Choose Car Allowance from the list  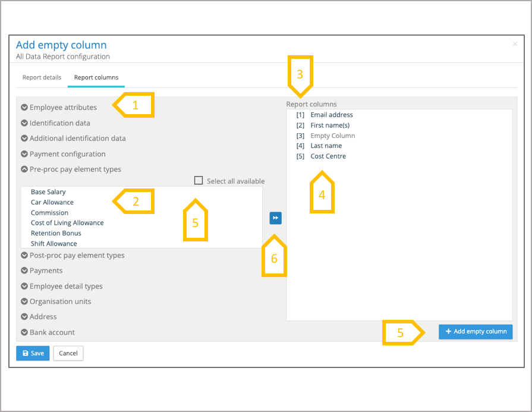tap(52, 202)
